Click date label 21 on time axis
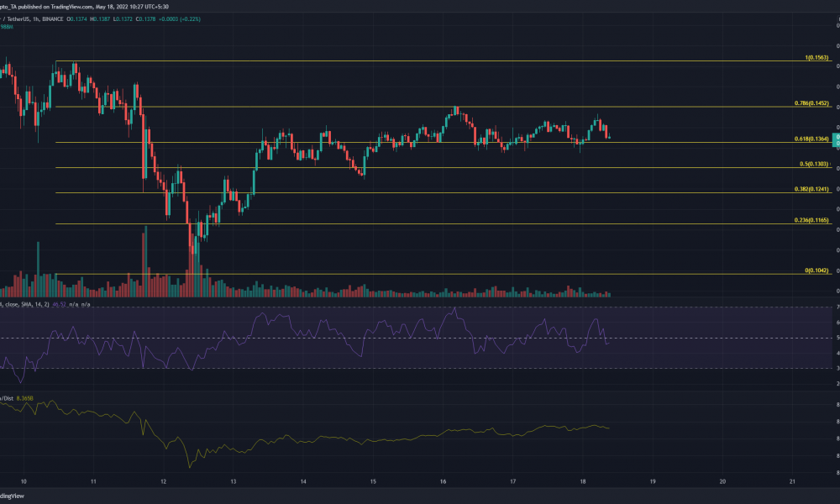The height and width of the screenshot is (504, 840). [792, 481]
